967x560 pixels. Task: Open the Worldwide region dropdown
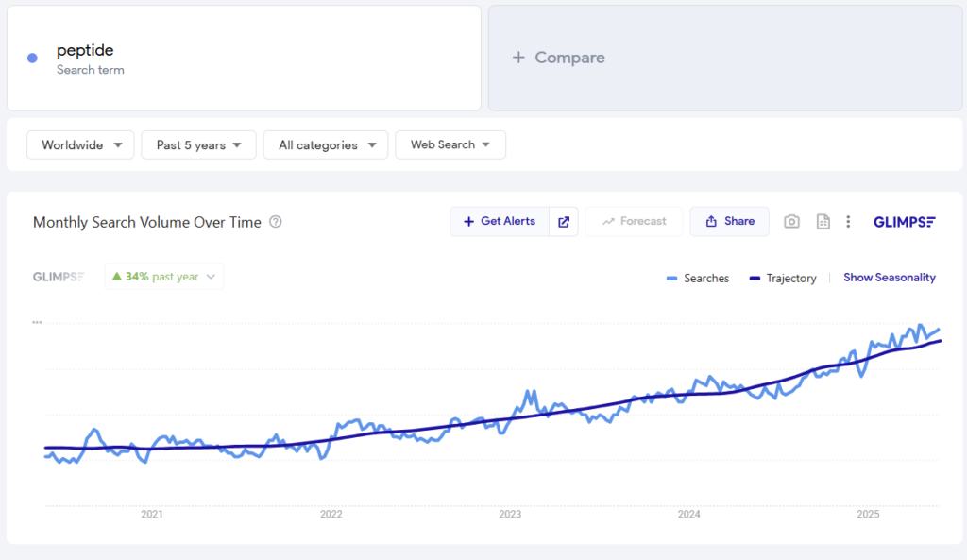(80, 144)
